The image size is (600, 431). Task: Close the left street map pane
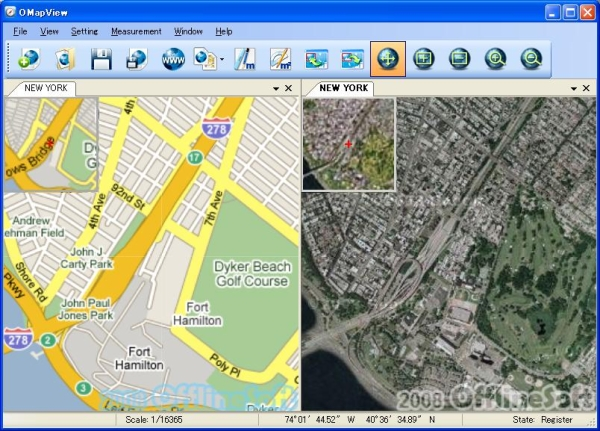click(x=289, y=88)
